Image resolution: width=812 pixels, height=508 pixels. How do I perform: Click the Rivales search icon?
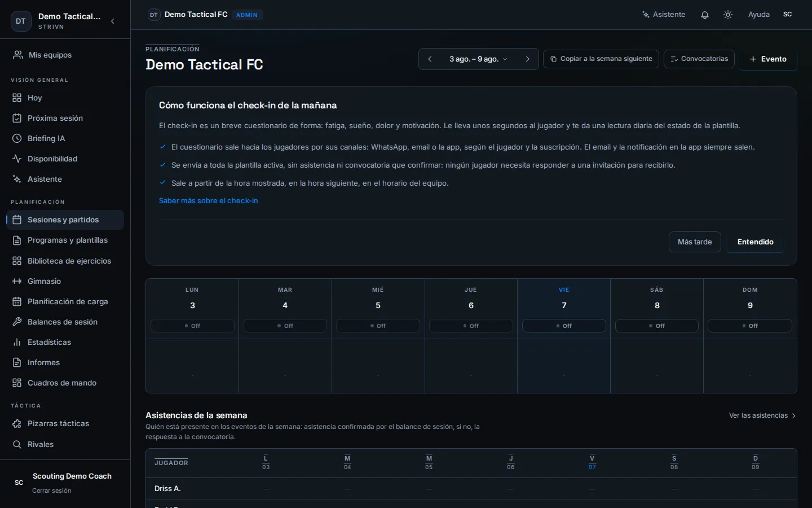[17, 444]
